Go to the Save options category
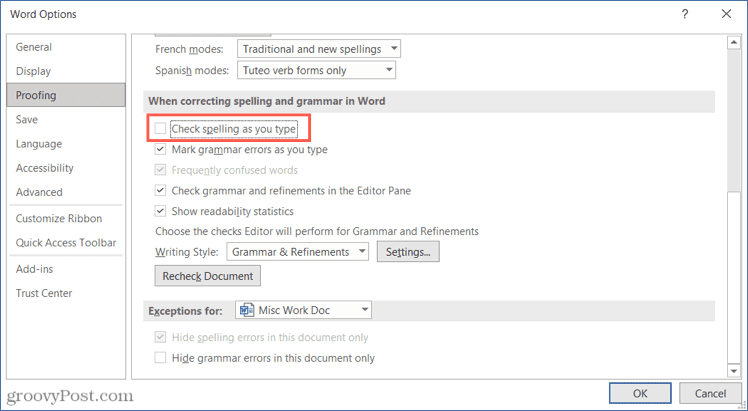This screenshot has height=411, width=748. coord(66,120)
